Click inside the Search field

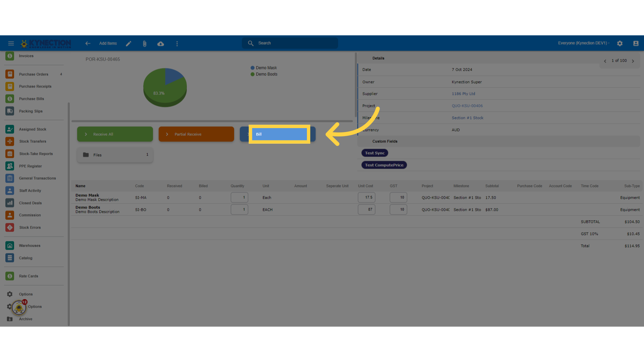[289, 43]
